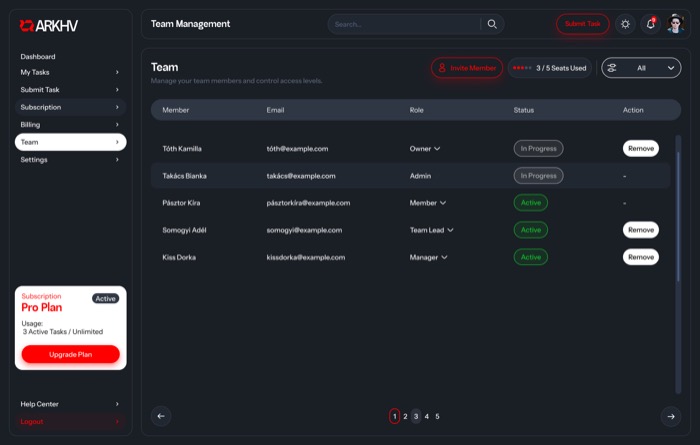700x445 pixels.
Task: Click the Upgrade Plan button
Action: pos(70,354)
